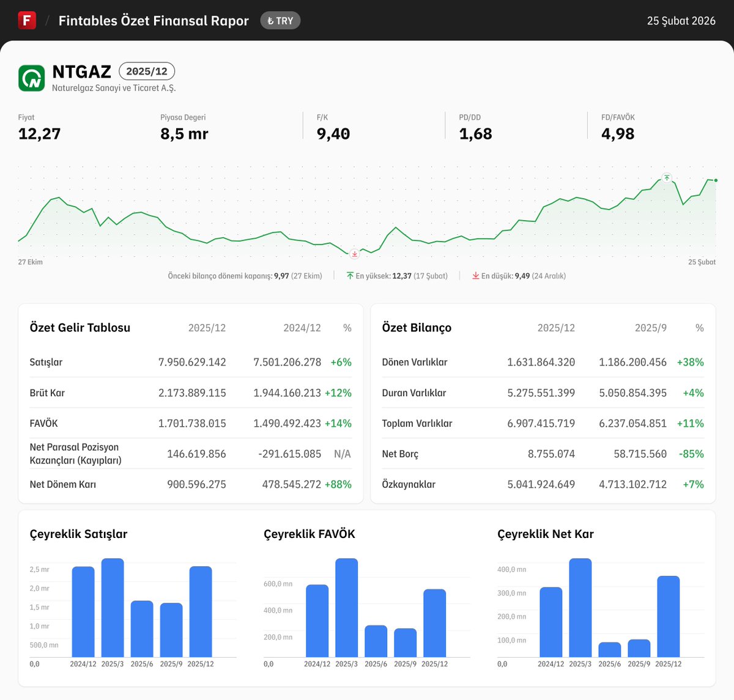Viewport: 734px width, 700px height.
Task: Click the 2025/9 bar in Çeyreklik FAVÖK
Action: 406,643
